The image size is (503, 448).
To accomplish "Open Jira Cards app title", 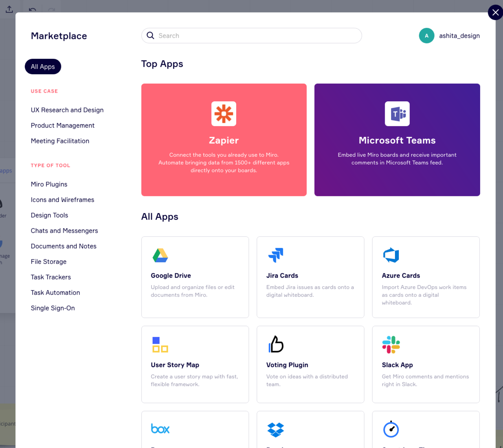I will pyautogui.click(x=282, y=276).
